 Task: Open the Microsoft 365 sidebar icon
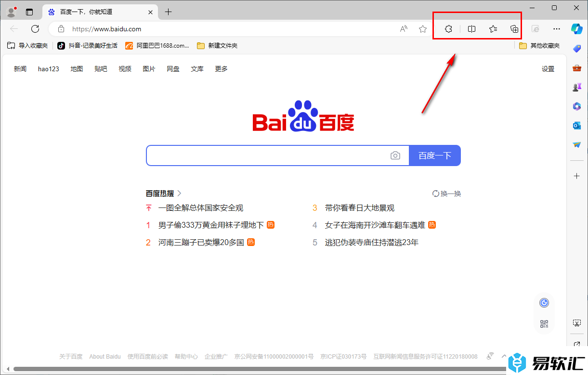click(576, 106)
